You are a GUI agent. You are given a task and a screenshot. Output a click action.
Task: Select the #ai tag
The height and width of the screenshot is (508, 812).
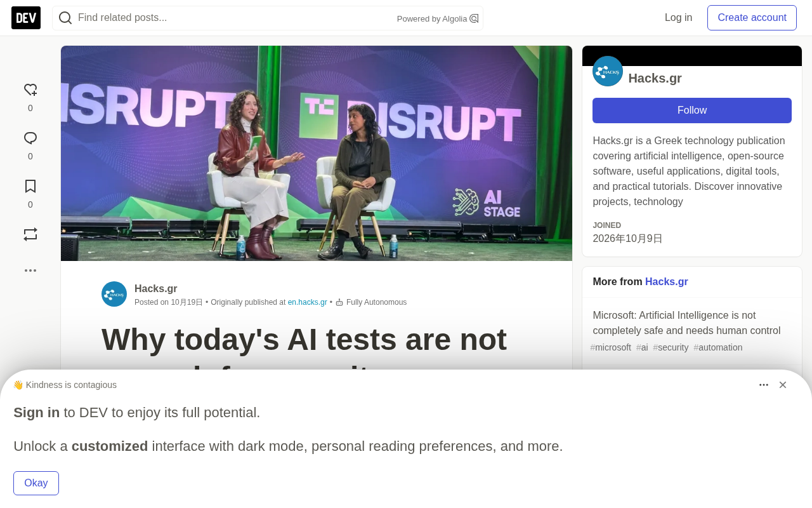coord(642,347)
